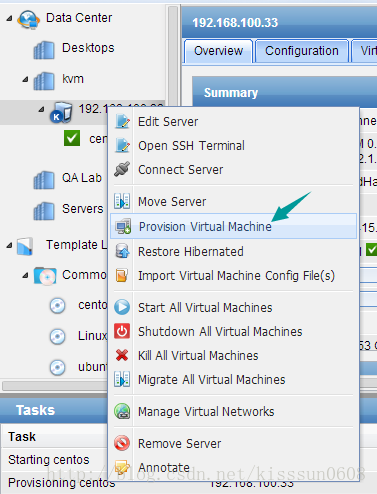Choose Shutdown All Virtual Machines
377x494 pixels.
[234, 332]
